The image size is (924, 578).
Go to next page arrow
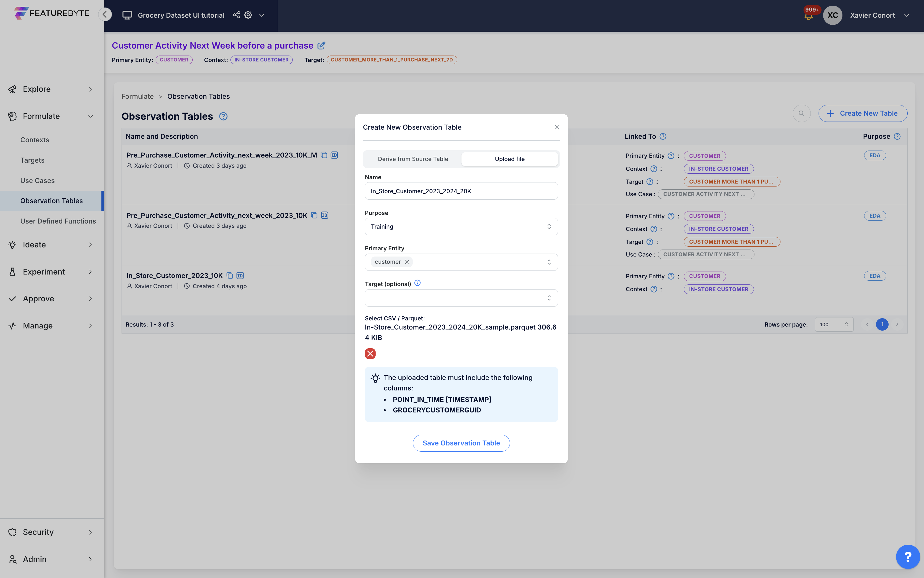coord(897,324)
